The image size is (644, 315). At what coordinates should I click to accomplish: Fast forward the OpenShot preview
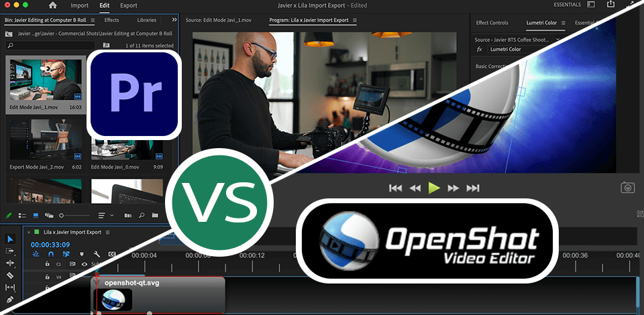point(453,188)
